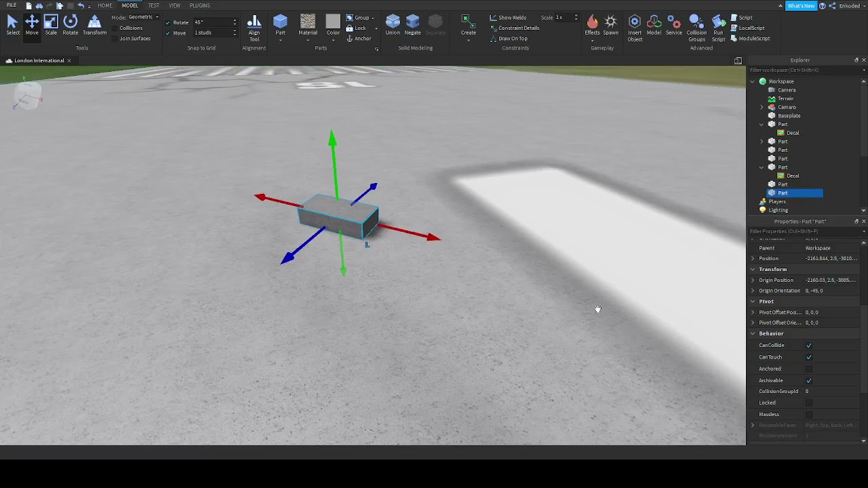Toggle the Move snap checkbox

click(x=168, y=33)
